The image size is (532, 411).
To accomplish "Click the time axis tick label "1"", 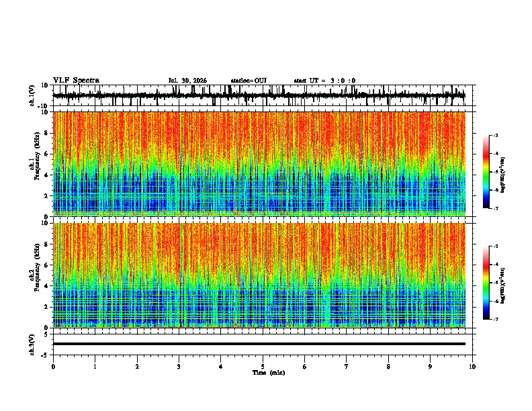I will coord(95,367).
